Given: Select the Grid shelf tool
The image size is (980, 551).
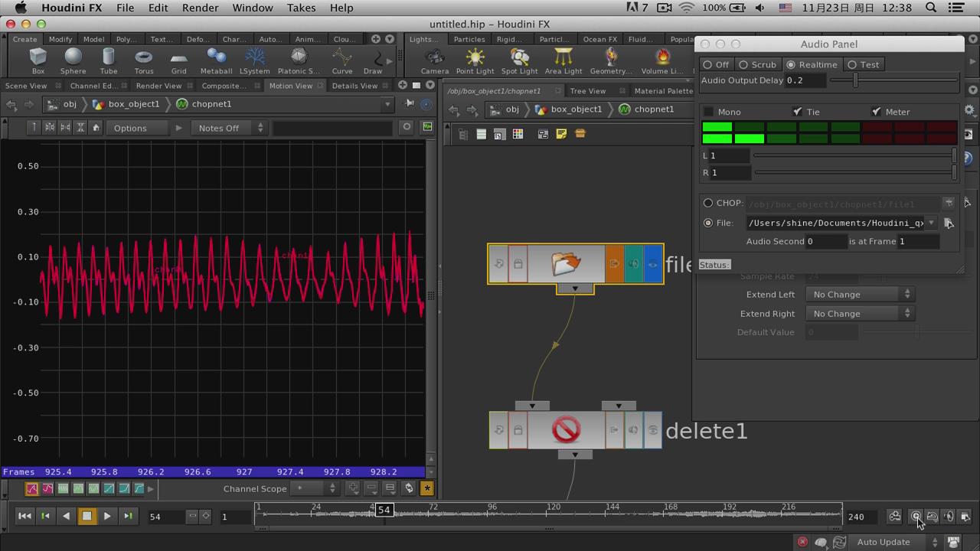Looking at the screenshot, I should coord(178,61).
